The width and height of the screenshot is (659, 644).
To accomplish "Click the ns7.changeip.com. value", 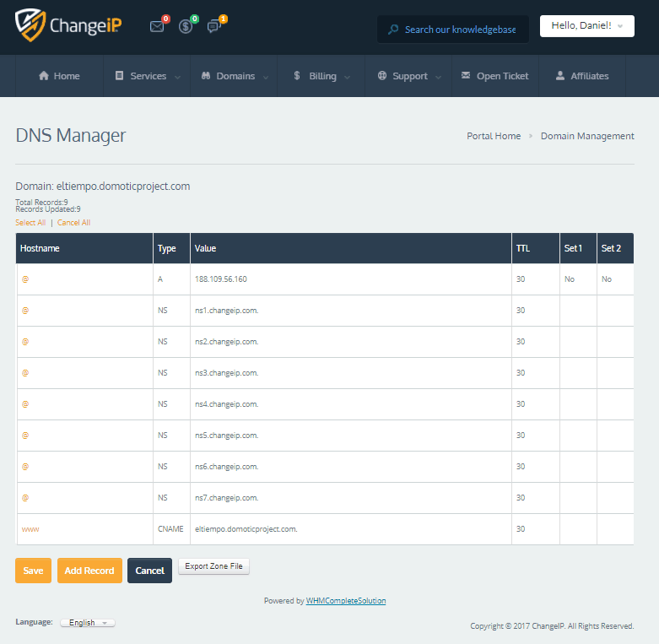I will (226, 498).
